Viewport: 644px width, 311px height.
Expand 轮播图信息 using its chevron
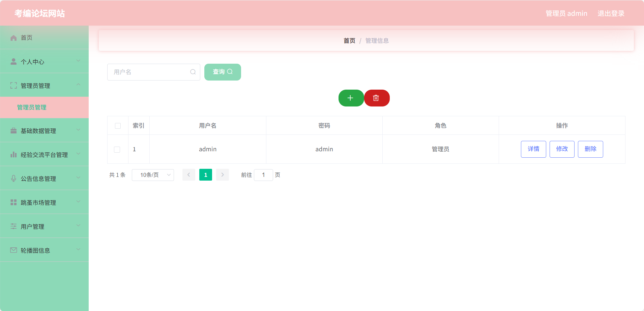coord(78,249)
